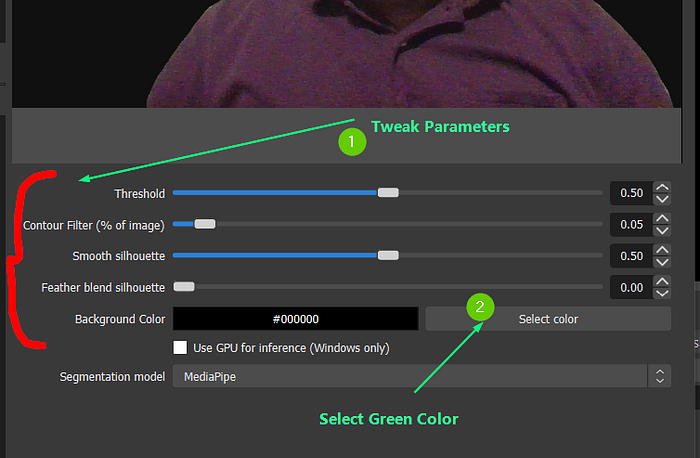Increase Threshold value with up arrow
The width and height of the screenshot is (700, 458).
pyautogui.click(x=662, y=187)
